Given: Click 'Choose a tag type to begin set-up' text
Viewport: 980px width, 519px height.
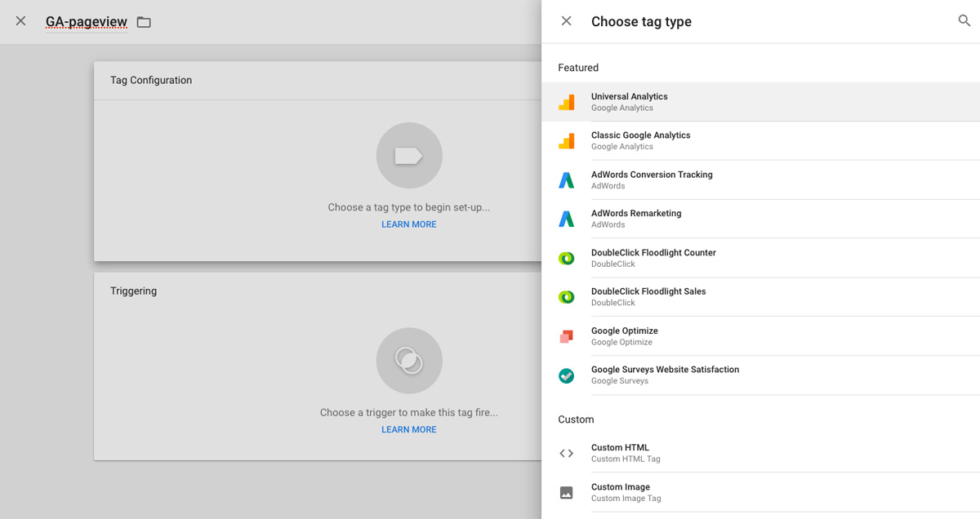Looking at the screenshot, I should point(409,207).
